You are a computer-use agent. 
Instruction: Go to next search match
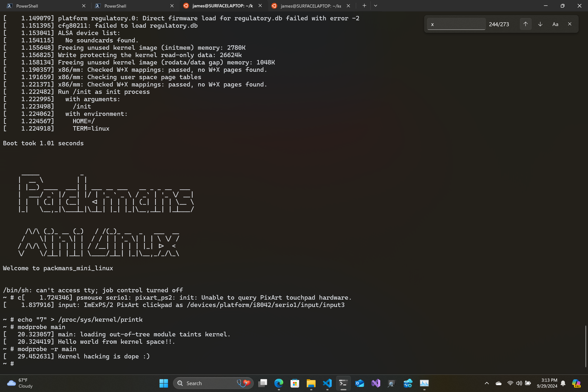point(540,24)
